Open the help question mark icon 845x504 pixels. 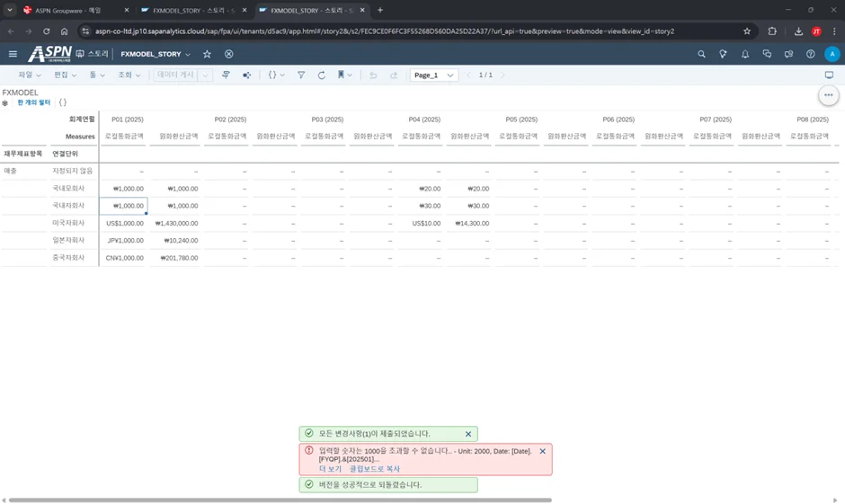click(810, 54)
